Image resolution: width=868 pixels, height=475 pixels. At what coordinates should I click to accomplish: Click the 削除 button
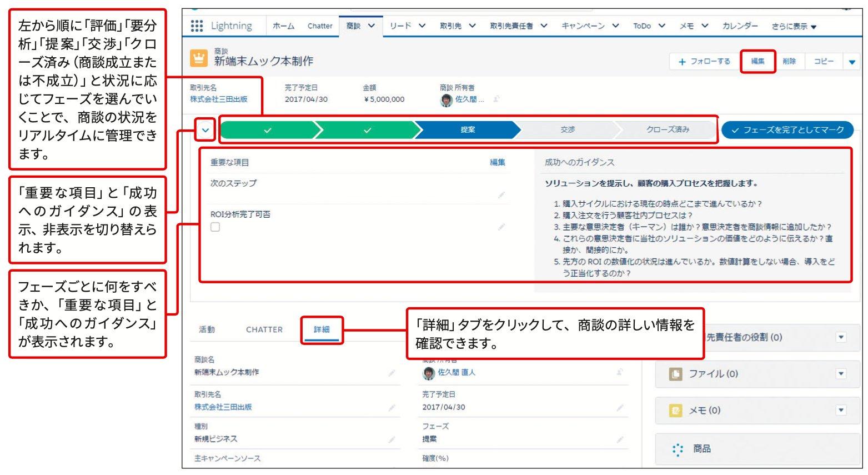[789, 62]
